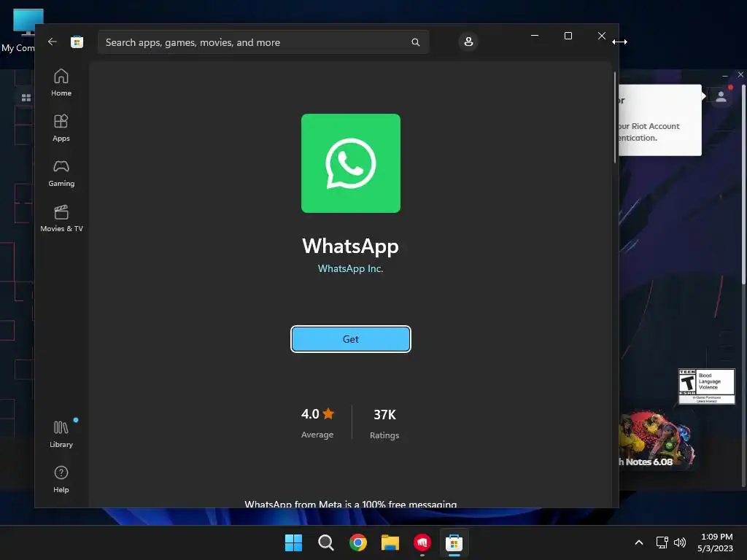The height and width of the screenshot is (560, 747).
Task: Close the Microsoft Store window
Action: pos(602,36)
